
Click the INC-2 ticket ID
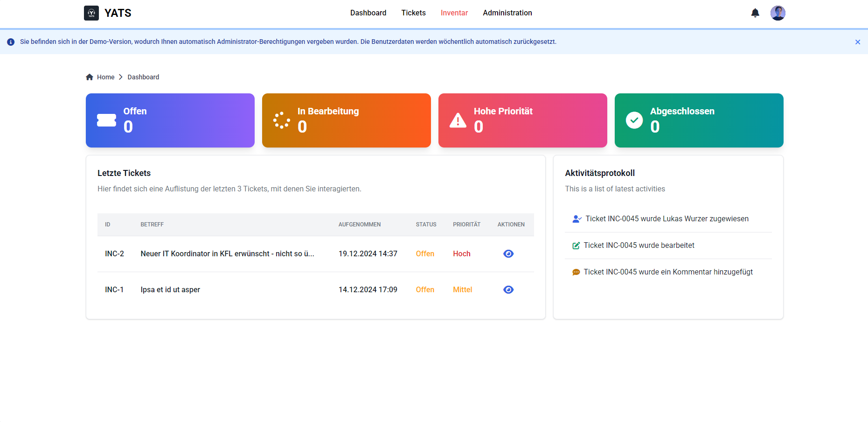[114, 254]
